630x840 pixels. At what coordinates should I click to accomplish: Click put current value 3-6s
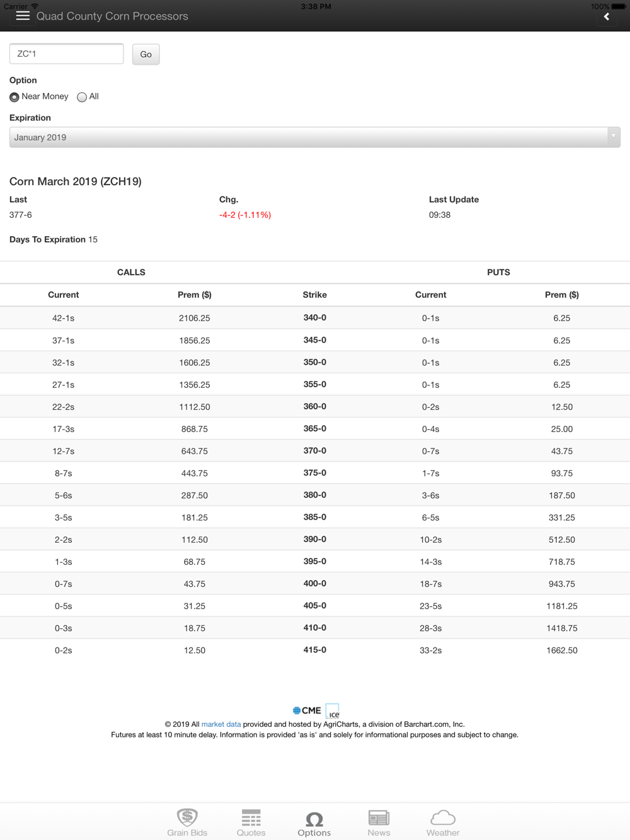(431, 496)
